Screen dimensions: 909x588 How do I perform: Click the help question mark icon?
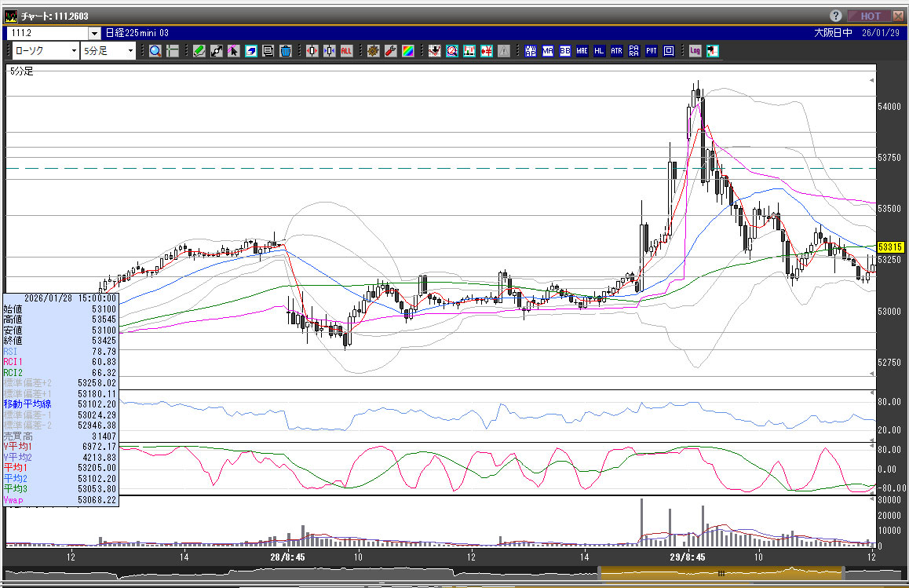pos(835,16)
